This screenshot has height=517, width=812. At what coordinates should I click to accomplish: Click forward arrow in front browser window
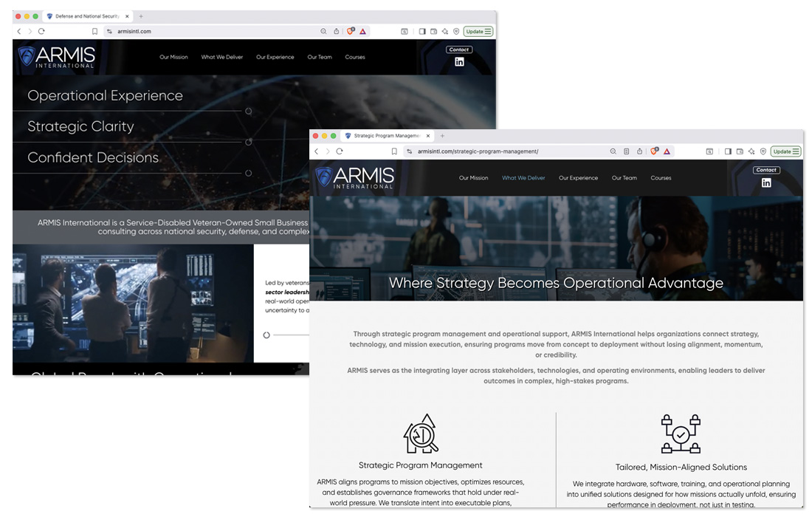tap(327, 151)
